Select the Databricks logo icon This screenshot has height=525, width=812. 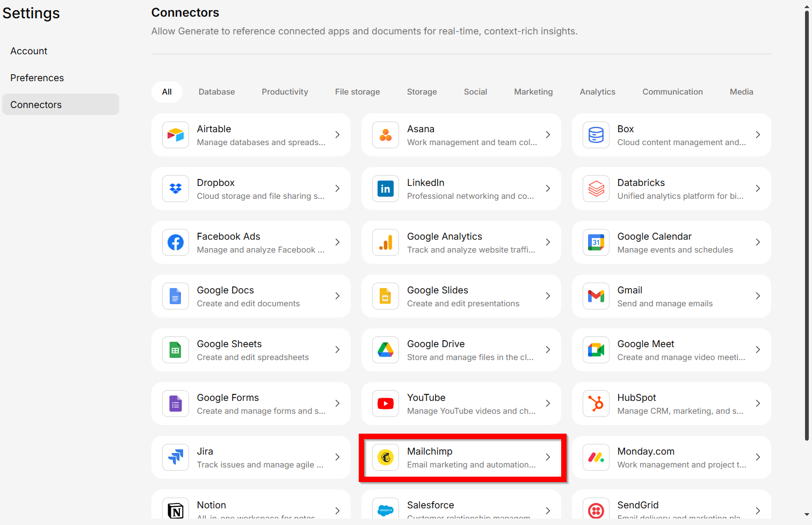(x=596, y=189)
